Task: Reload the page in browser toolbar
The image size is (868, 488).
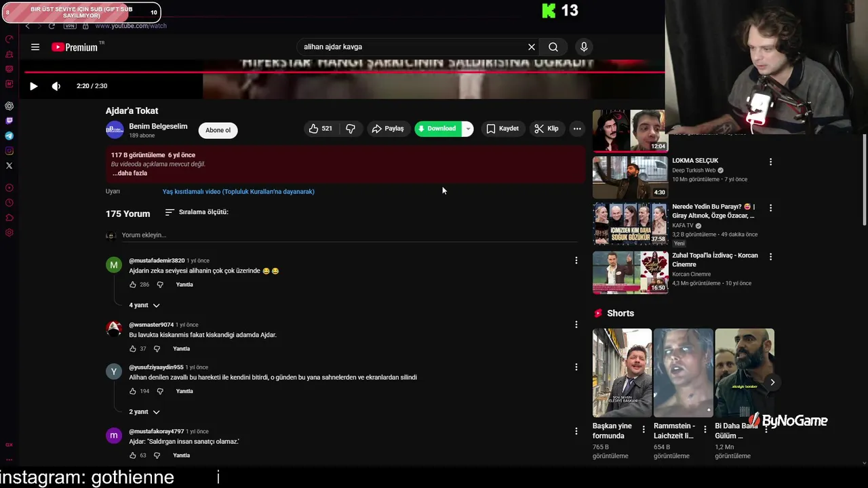Action: [52, 26]
